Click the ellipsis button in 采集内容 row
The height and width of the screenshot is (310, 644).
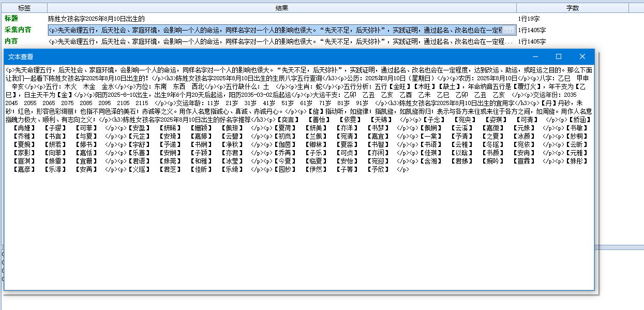510,30
